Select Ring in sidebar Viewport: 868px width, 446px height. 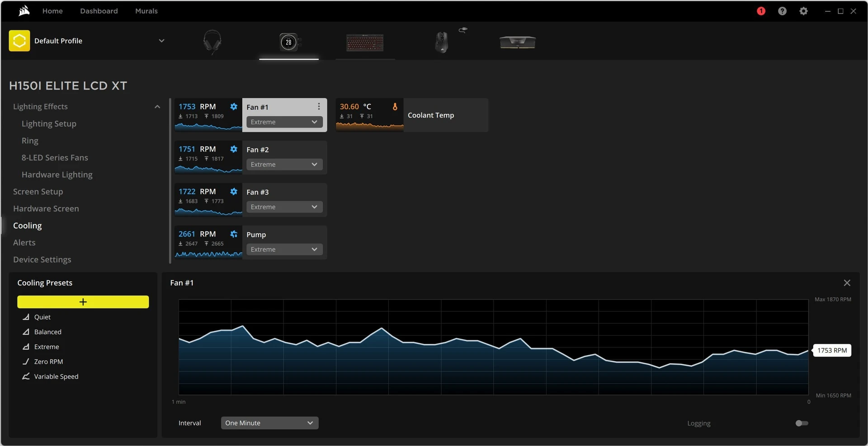click(30, 141)
